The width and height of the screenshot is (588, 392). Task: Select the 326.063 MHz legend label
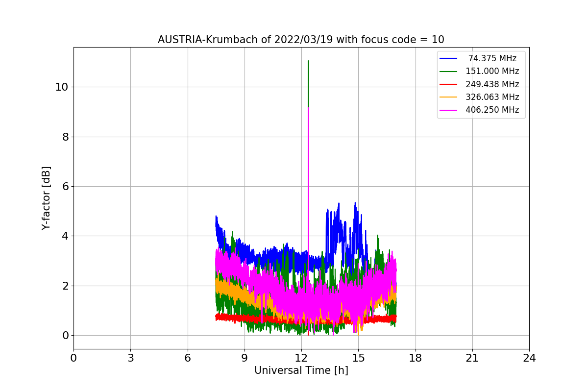tap(492, 97)
